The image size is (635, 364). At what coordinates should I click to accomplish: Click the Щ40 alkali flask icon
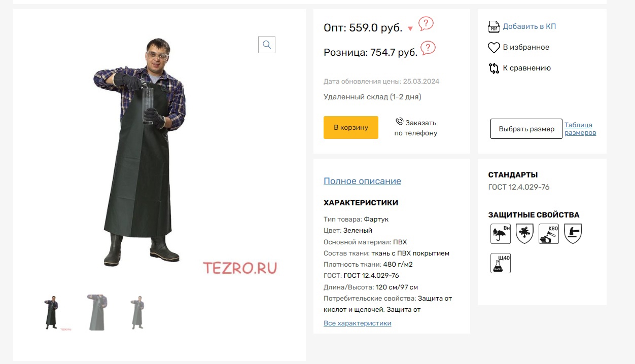click(501, 263)
